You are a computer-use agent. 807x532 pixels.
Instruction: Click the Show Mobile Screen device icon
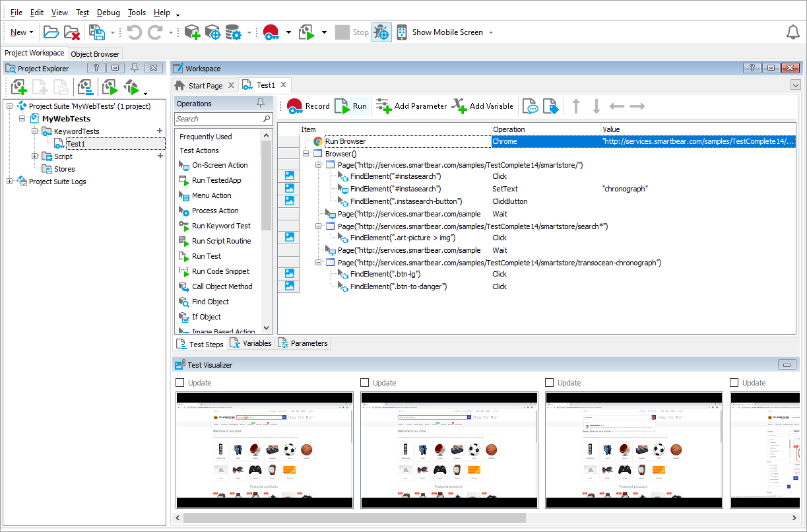click(401, 32)
